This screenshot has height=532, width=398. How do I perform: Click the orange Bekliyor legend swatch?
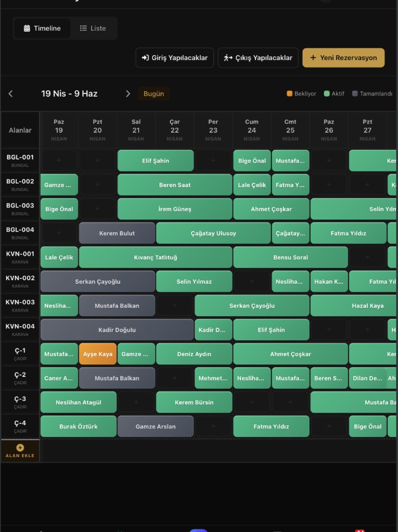point(290,94)
